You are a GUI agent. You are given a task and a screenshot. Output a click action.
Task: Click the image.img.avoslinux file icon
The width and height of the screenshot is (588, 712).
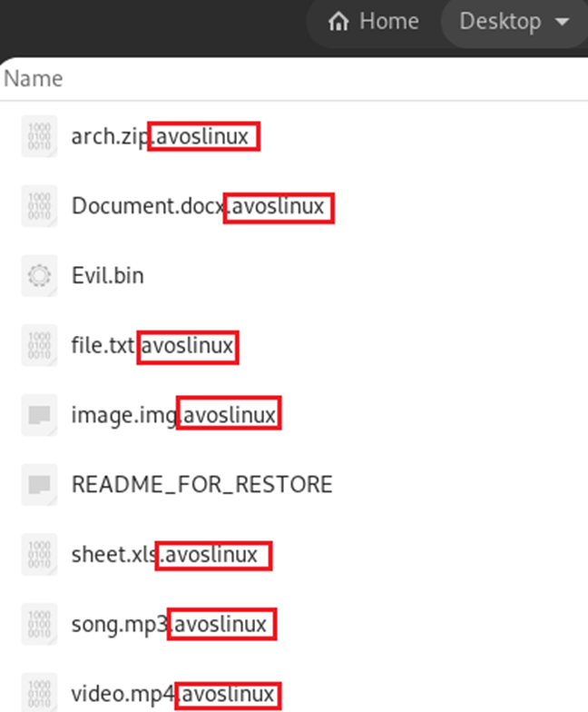pyautogui.click(x=39, y=415)
